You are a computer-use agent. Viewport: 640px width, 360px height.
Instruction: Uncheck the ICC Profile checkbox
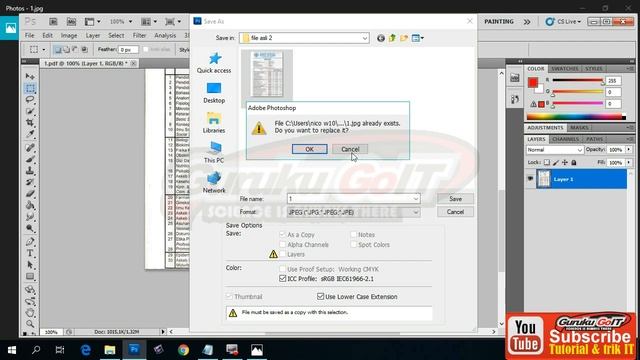pos(282,278)
